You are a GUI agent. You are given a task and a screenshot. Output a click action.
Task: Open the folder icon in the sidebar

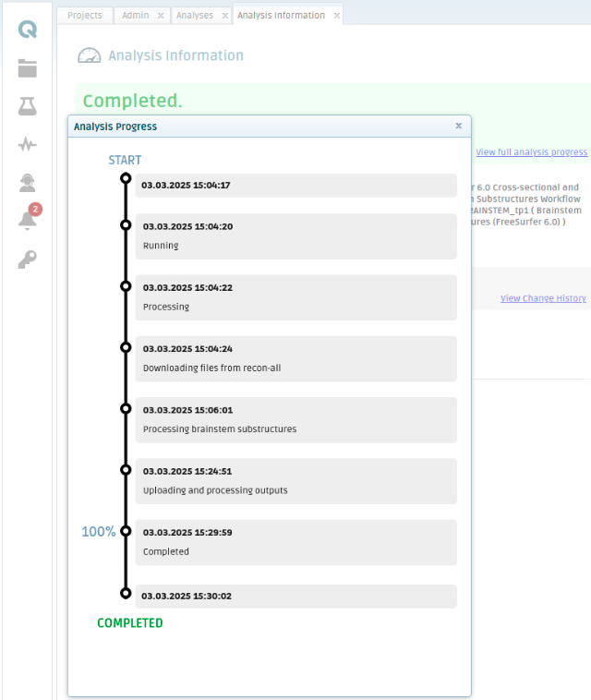28,67
